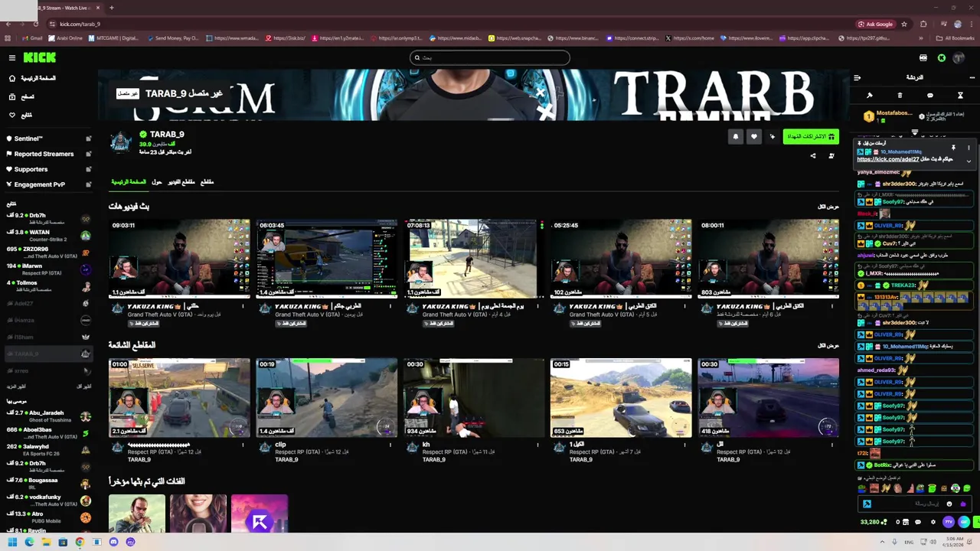Open WATAN channel in the followed list
This screenshot has width=980, height=551.
click(48, 235)
